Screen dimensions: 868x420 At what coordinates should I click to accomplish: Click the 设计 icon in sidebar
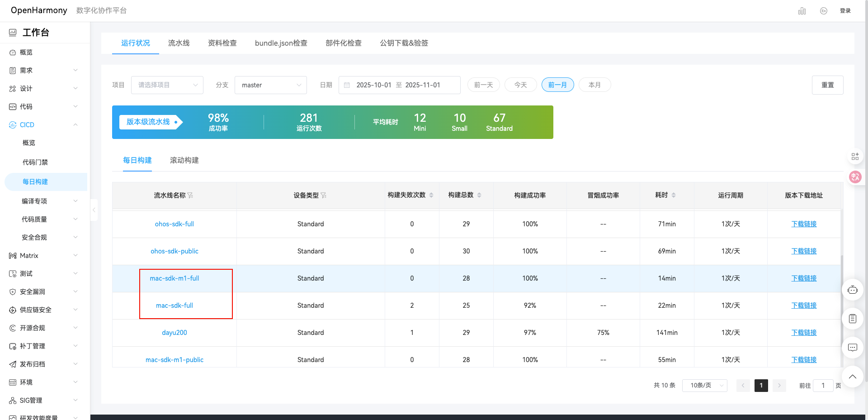pos(13,89)
